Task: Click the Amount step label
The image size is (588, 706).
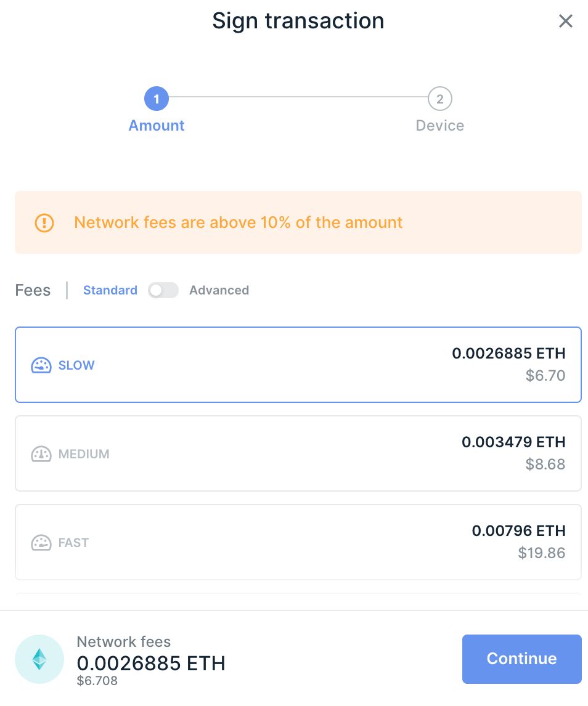Action: coord(157,126)
